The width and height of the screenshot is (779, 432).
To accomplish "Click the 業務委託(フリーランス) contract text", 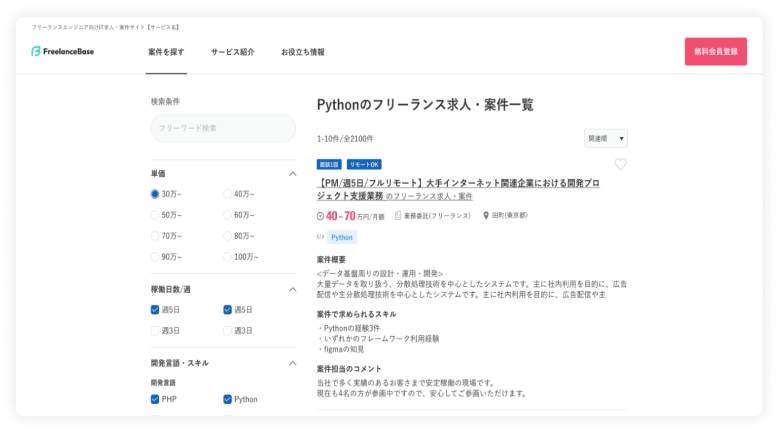I will (x=437, y=216).
